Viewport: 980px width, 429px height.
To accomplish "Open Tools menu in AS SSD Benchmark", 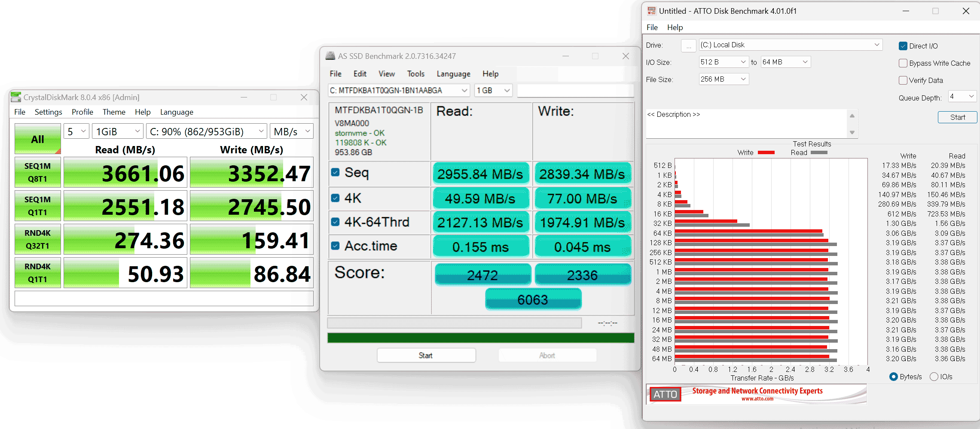I will click(x=415, y=74).
